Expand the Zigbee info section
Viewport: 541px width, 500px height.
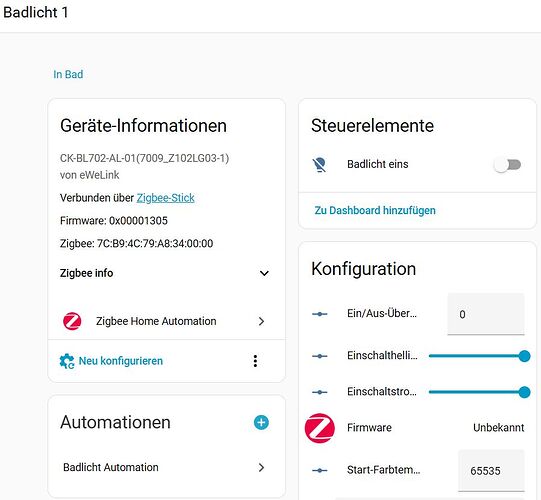pos(264,273)
